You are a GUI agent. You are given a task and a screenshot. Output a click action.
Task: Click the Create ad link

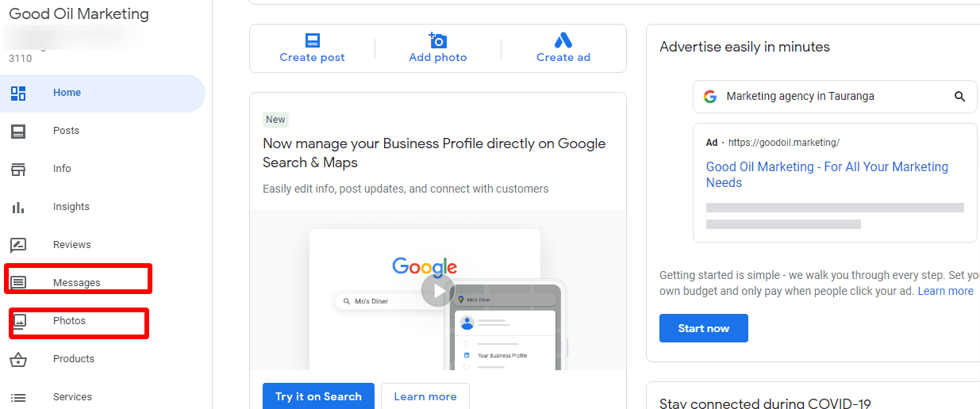(x=563, y=58)
